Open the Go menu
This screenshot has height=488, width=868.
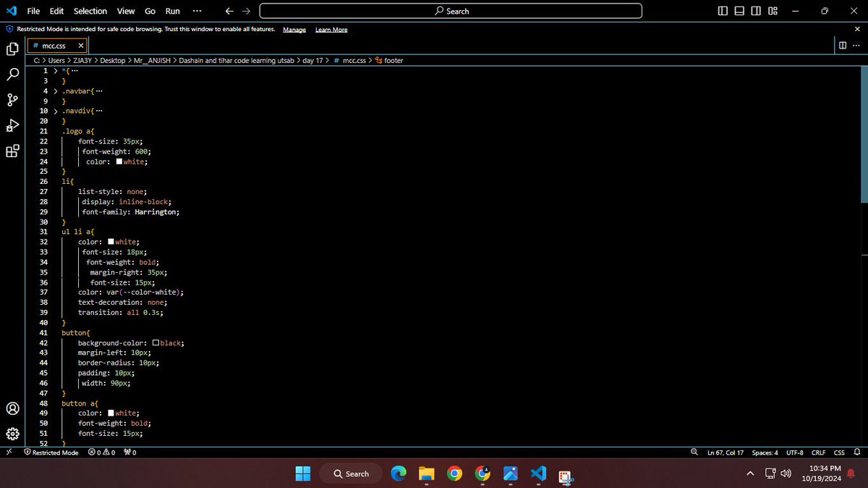point(150,11)
